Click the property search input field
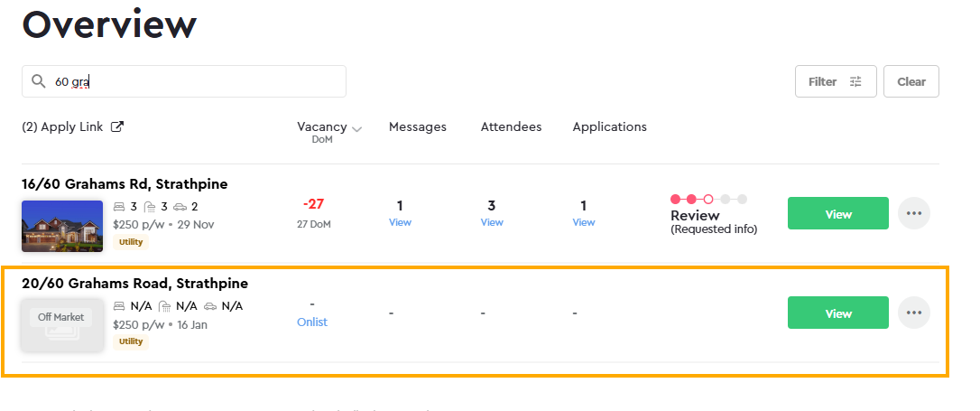The image size is (980, 411). [199, 81]
